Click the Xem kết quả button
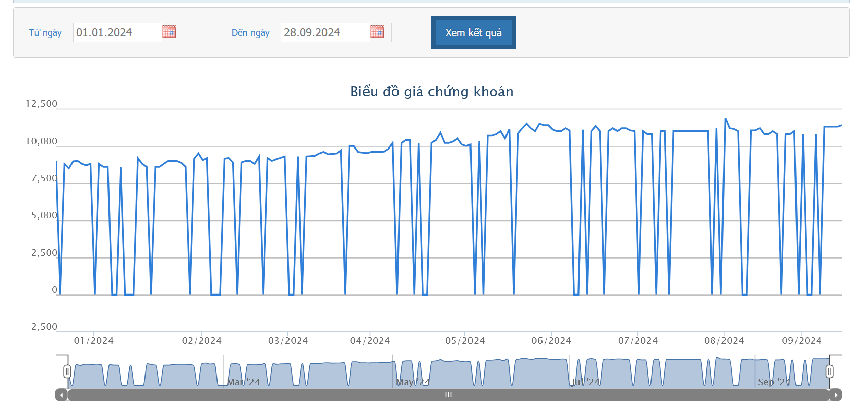Screen dimensions: 868x406 tap(474, 32)
